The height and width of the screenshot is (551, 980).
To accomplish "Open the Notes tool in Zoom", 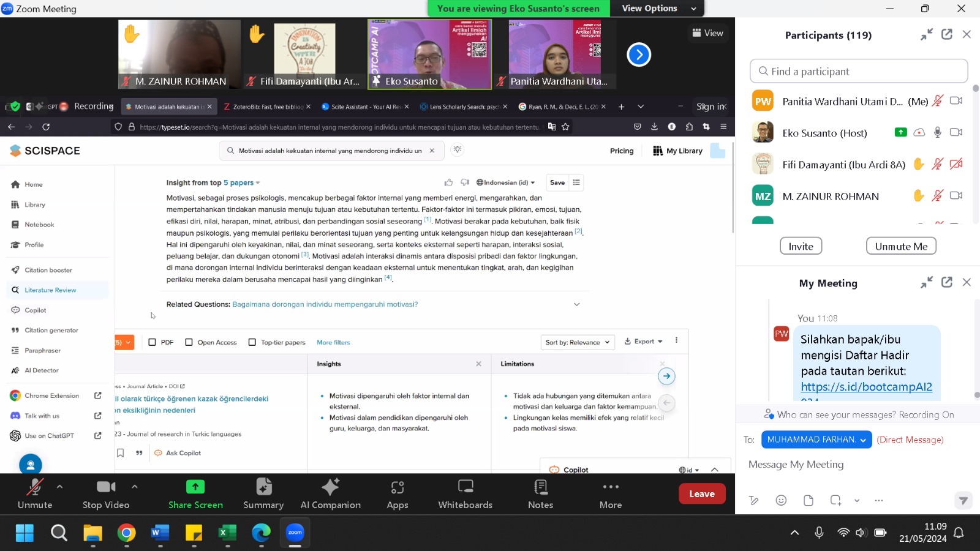I will tap(540, 493).
